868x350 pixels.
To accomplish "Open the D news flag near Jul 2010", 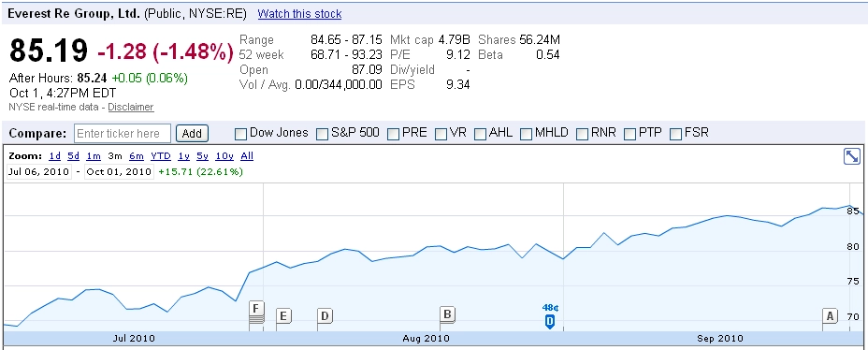I will coord(325,316).
